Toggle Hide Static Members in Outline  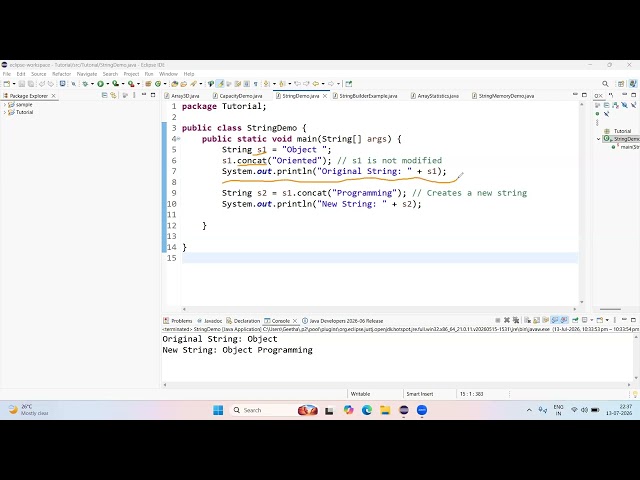pos(633,105)
